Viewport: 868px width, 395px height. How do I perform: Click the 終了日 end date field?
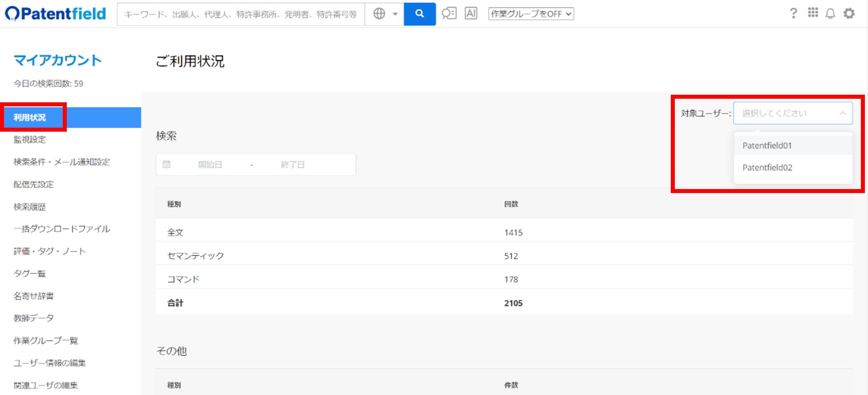click(x=292, y=165)
